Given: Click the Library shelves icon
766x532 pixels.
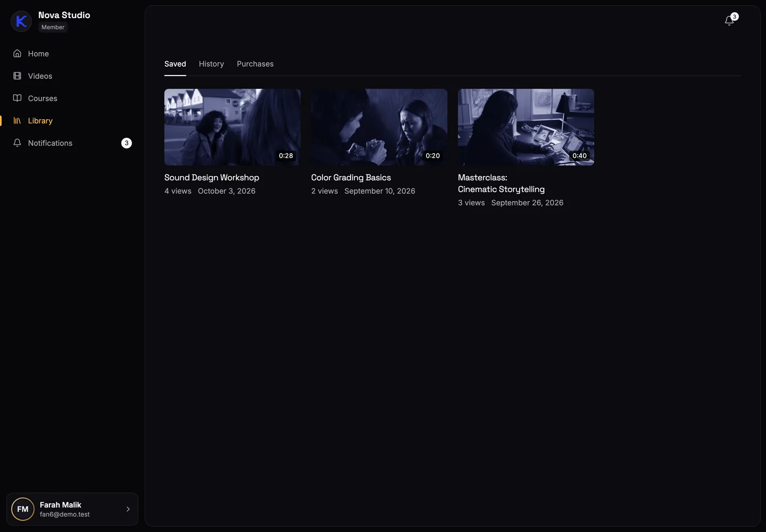Looking at the screenshot, I should coord(17,121).
